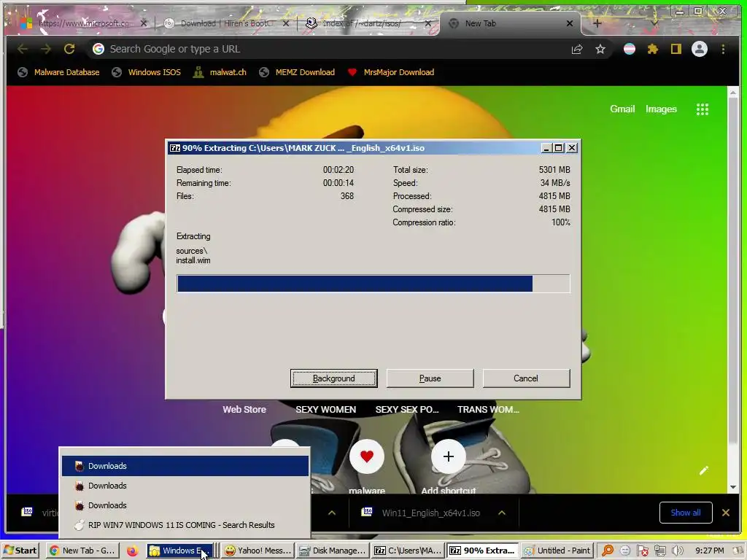Switch to New Tab - Google Chrome taskbar button
The width and height of the screenshot is (747, 560).
point(82,551)
